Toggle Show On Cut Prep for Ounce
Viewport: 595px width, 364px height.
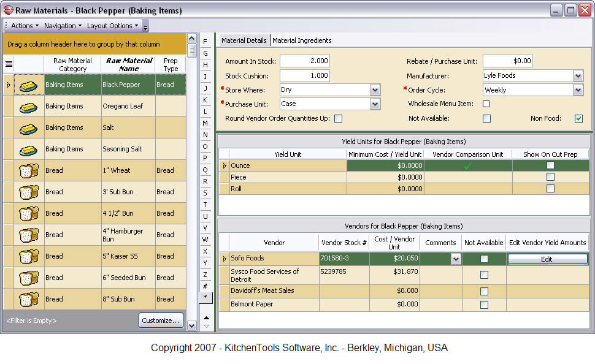[x=550, y=165]
